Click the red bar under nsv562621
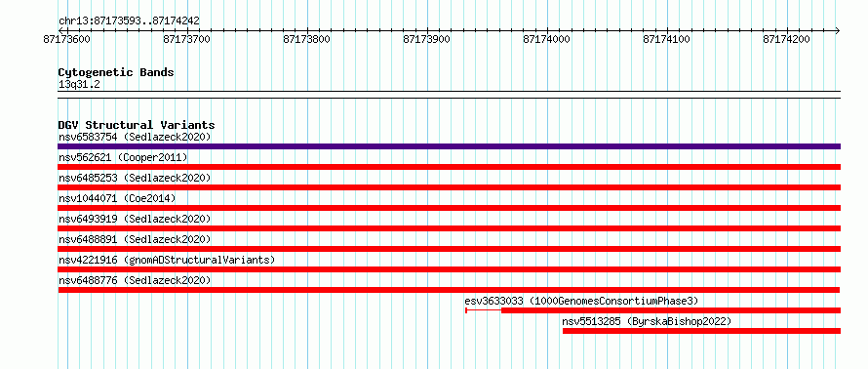This screenshot has height=369, width=868. tap(449, 167)
